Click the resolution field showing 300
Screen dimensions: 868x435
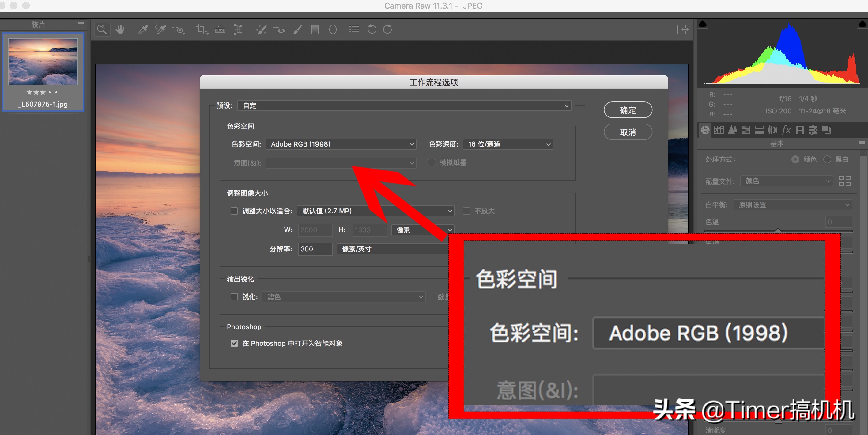(315, 249)
